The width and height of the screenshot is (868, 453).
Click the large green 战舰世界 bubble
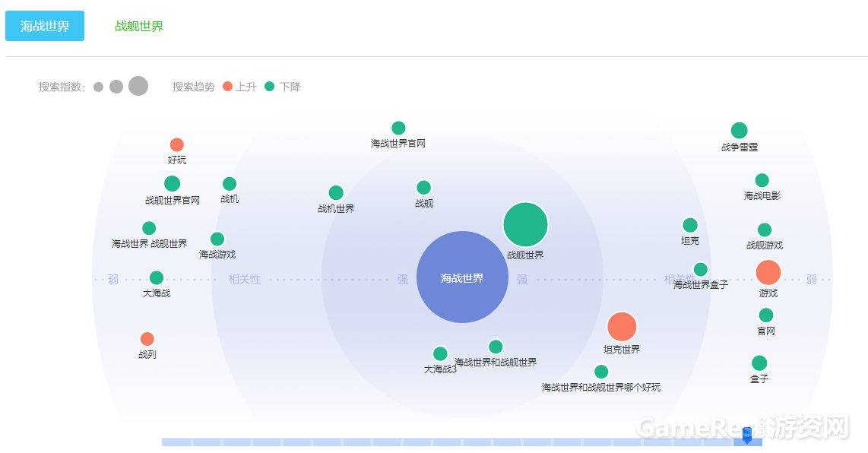(x=525, y=224)
